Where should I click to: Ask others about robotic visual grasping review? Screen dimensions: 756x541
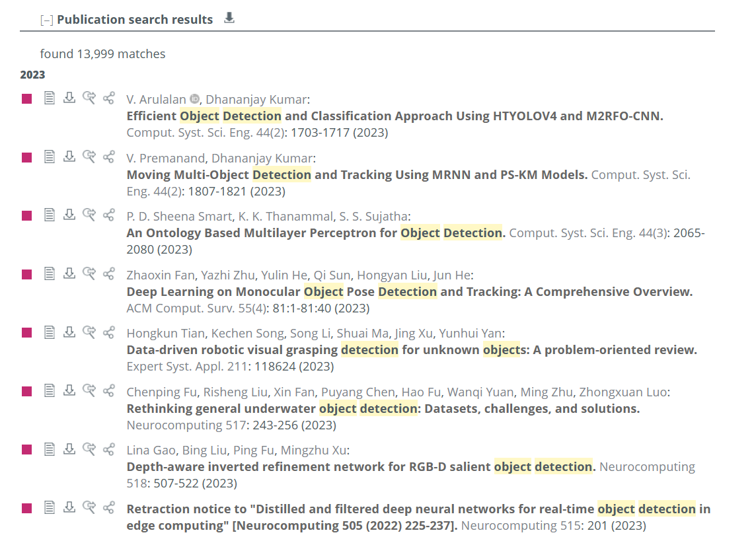[89, 332]
